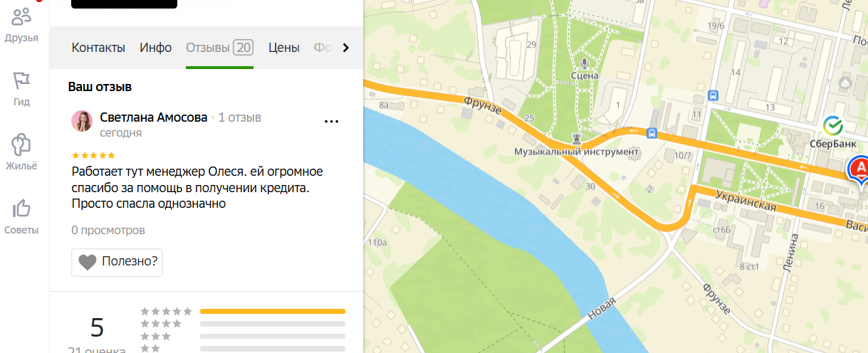Click the five-star rating bar

[273, 312]
